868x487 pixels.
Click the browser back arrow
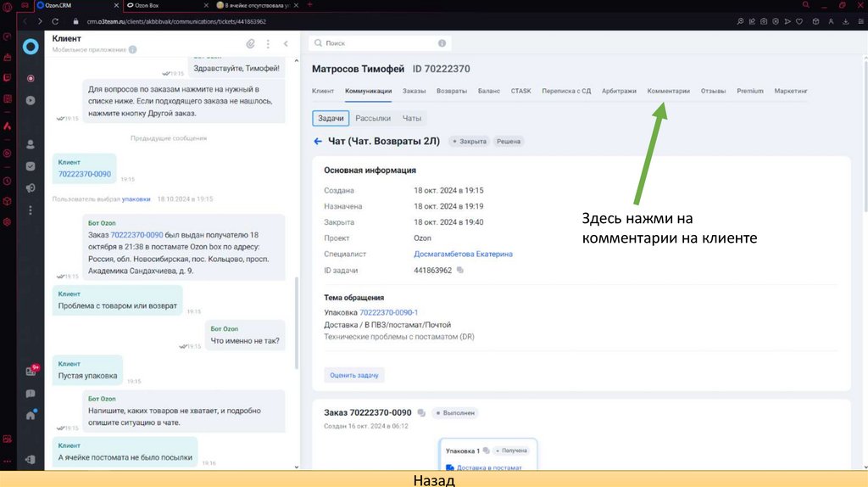(x=25, y=21)
